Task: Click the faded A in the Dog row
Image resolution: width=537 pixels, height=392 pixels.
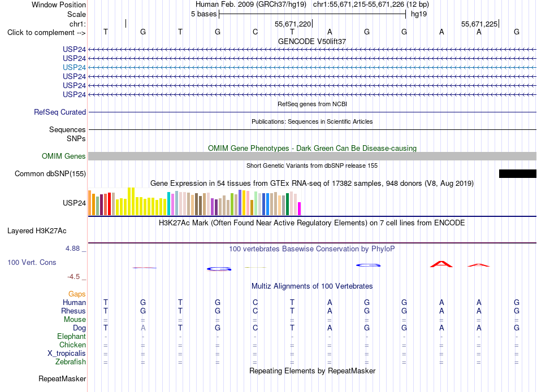Action: [143, 328]
